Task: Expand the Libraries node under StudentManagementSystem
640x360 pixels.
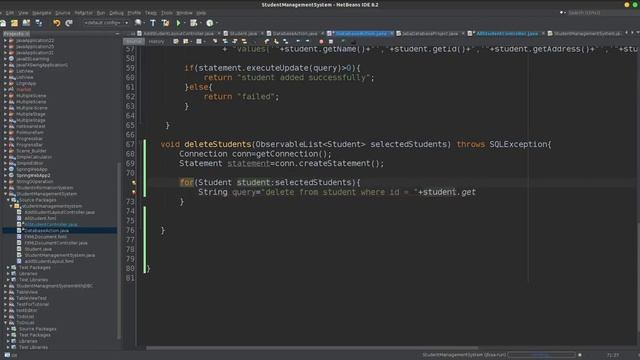Action: click(8, 274)
